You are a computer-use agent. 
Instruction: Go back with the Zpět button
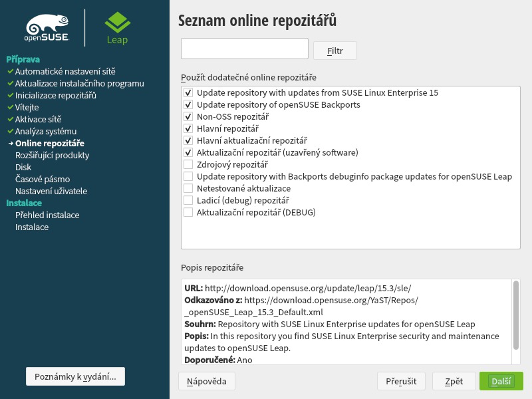pos(454,381)
